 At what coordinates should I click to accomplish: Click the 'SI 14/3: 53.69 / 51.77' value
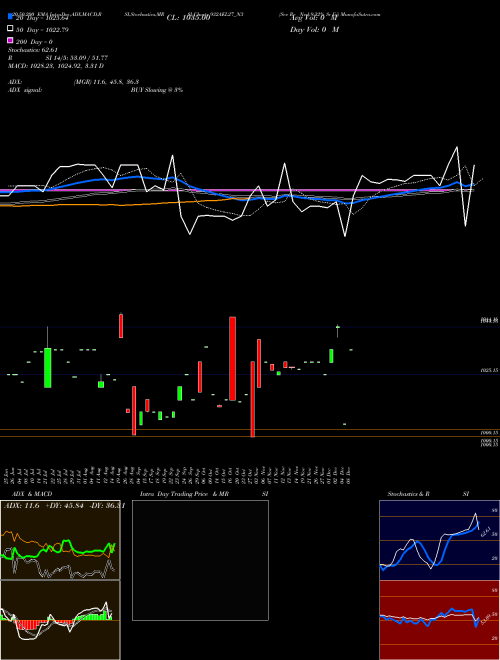[x=77, y=58]
